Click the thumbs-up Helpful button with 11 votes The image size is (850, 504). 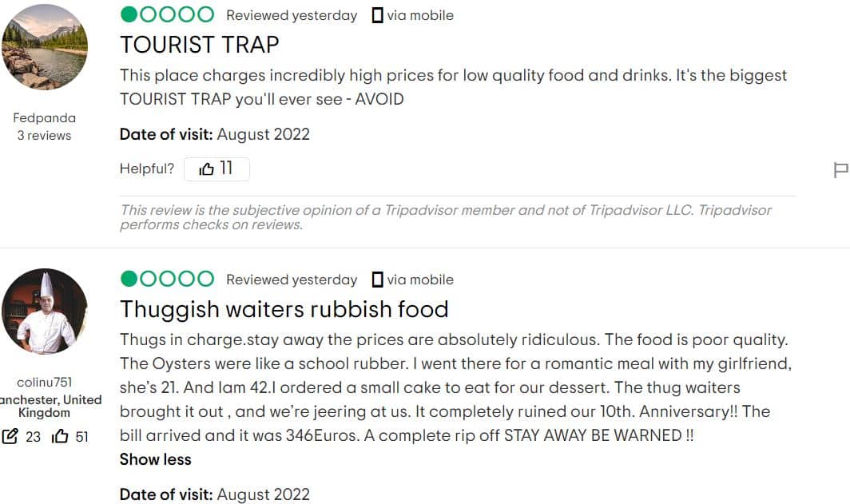(x=216, y=169)
